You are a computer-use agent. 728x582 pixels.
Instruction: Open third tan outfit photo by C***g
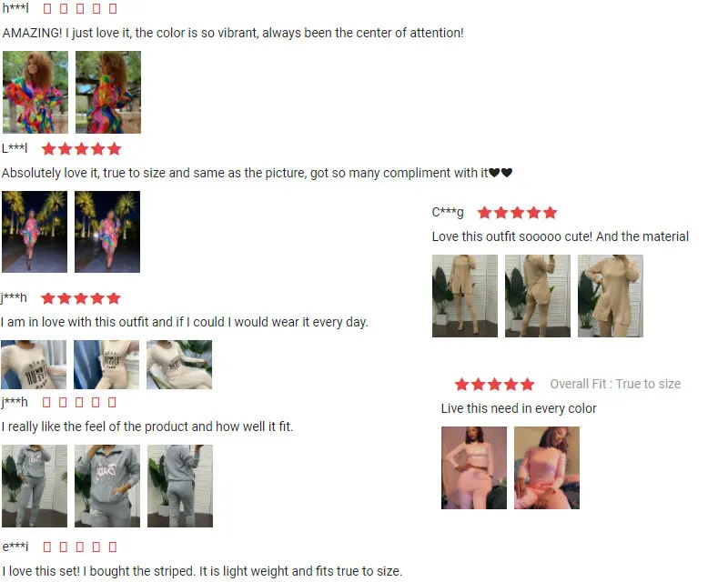pos(611,296)
